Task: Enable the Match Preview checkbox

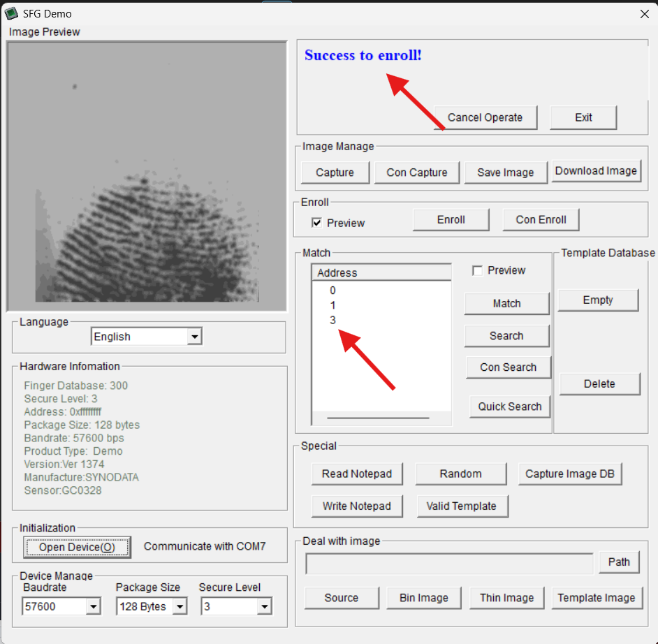Action: pyautogui.click(x=477, y=270)
